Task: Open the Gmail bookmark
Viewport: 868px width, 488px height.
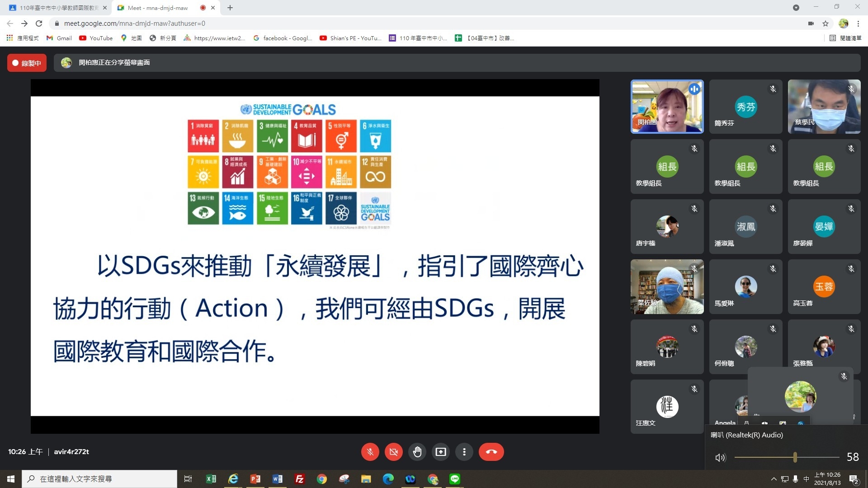Action: click(59, 38)
